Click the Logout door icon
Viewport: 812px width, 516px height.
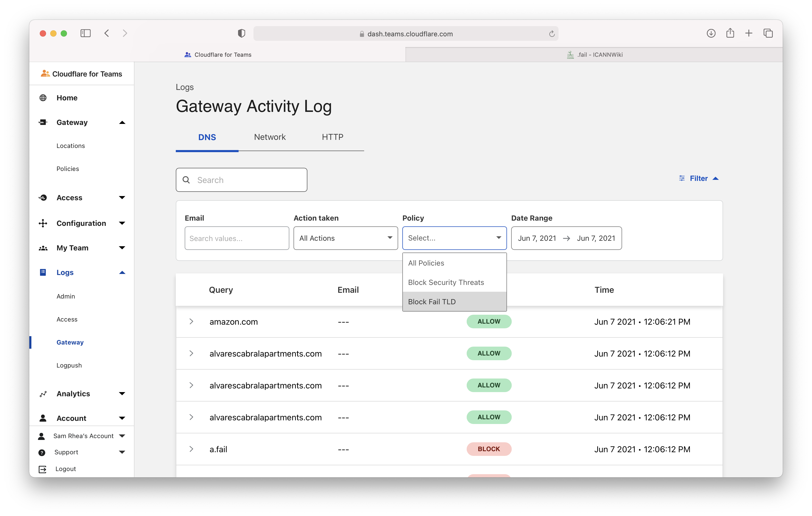click(x=42, y=469)
